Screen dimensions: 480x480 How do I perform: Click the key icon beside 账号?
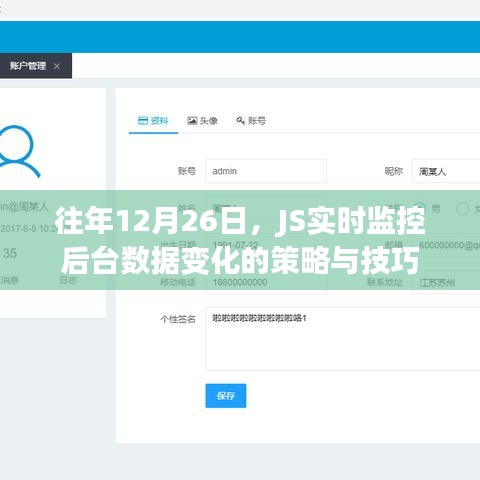coord(240,121)
